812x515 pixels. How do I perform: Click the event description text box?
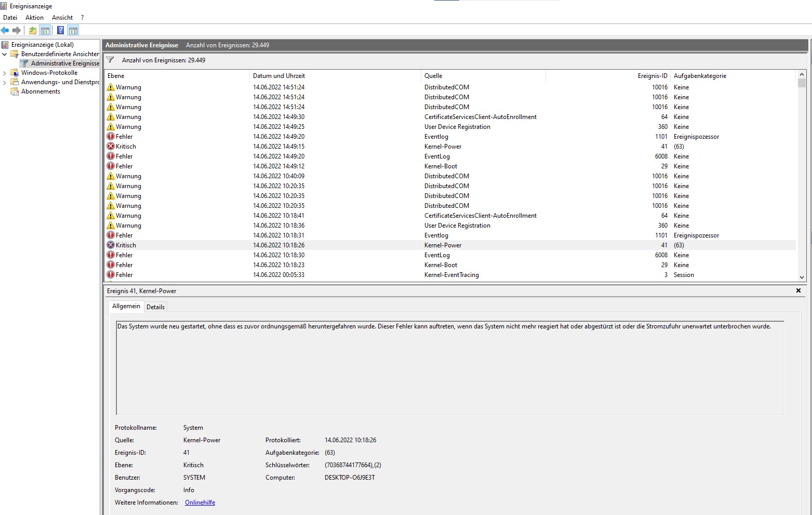pos(450,368)
